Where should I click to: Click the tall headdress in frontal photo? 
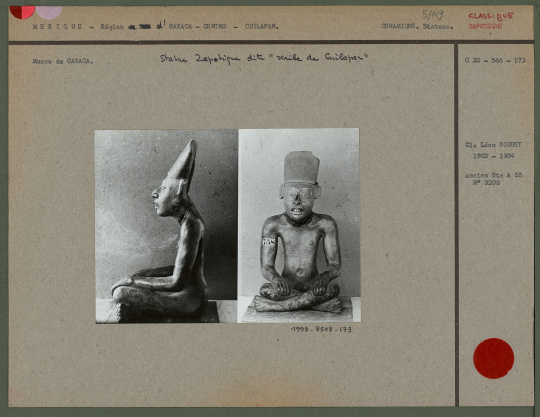(x=302, y=167)
